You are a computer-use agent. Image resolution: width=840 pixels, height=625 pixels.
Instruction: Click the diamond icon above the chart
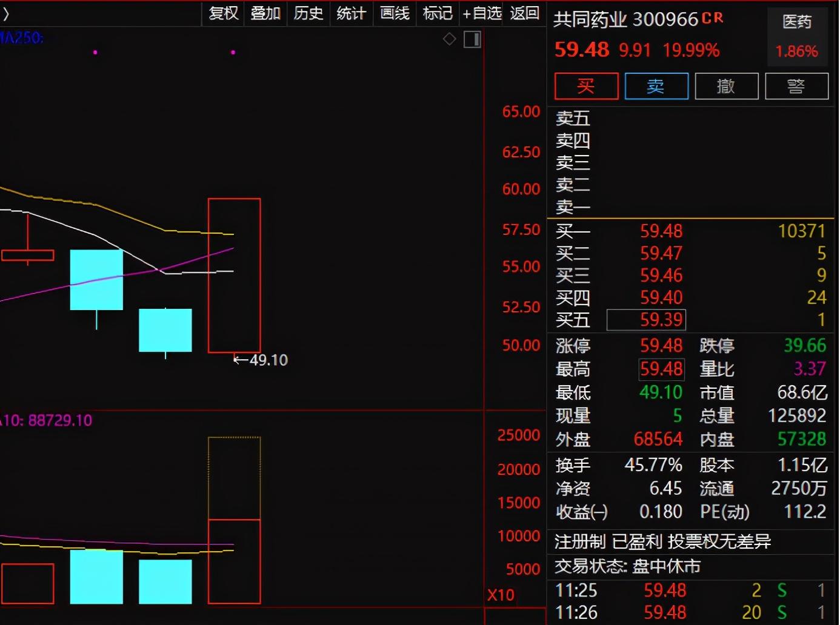(x=449, y=39)
